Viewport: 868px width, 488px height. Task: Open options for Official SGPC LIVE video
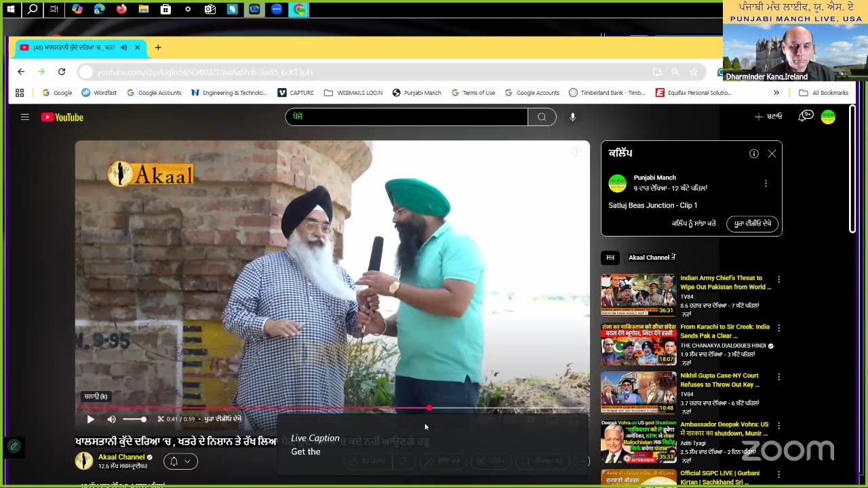point(778,474)
